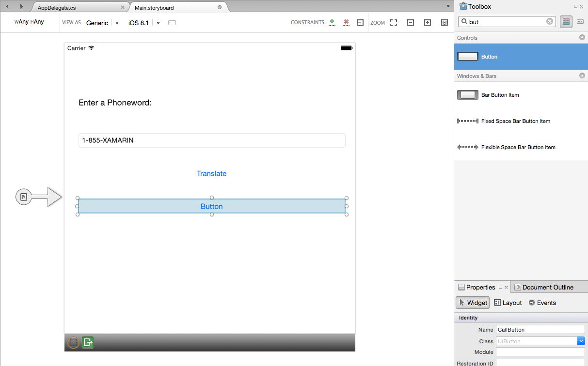Select Bar Button Item in the toolbox
This screenshot has width=588, height=366.
tap(500, 95)
